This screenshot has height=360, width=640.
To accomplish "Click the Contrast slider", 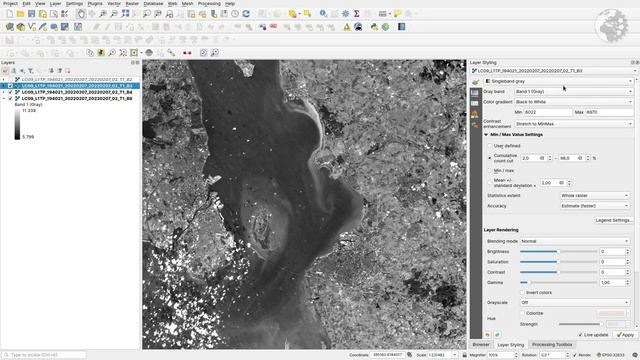I will (x=558, y=272).
